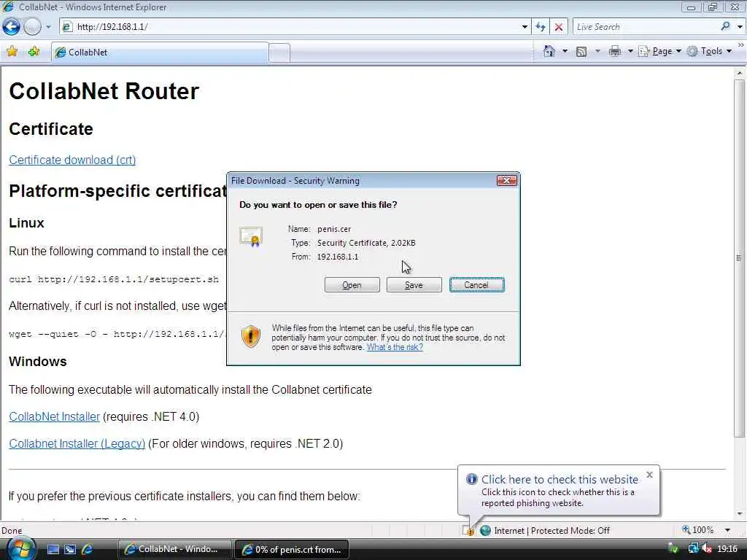The height and width of the screenshot is (560, 747).
Task: Expand the Print dropdown arrow
Action: [x=630, y=51]
